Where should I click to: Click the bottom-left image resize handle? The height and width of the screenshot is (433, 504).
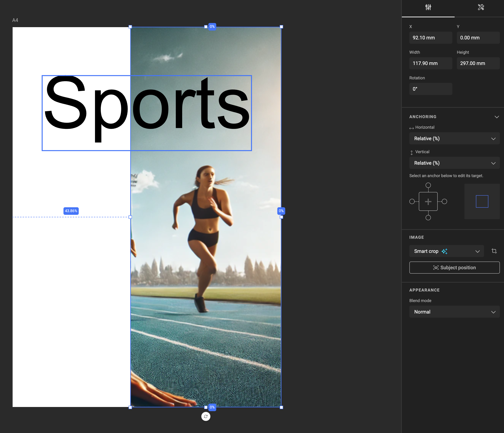[x=130, y=407]
